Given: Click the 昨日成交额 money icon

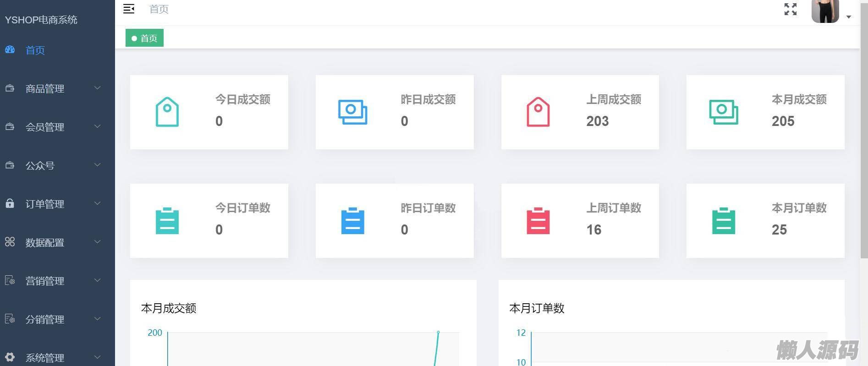Looking at the screenshot, I should pos(353,112).
